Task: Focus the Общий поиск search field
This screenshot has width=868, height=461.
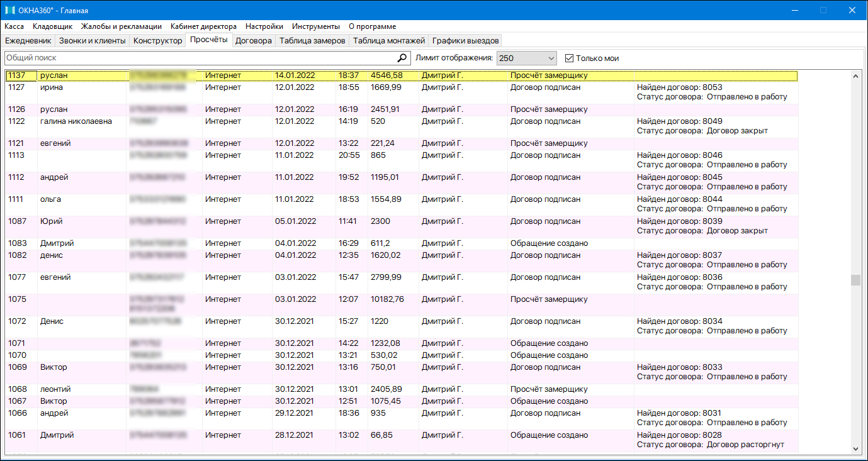Action: [x=201, y=58]
